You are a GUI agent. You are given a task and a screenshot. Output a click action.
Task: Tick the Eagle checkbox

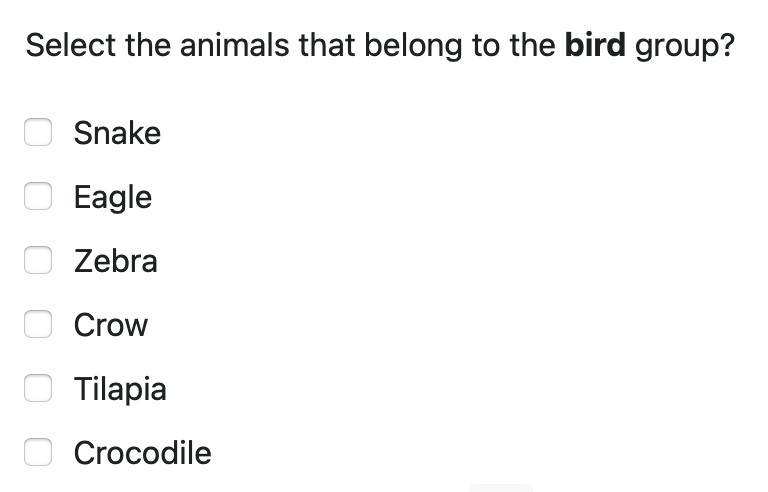38,196
